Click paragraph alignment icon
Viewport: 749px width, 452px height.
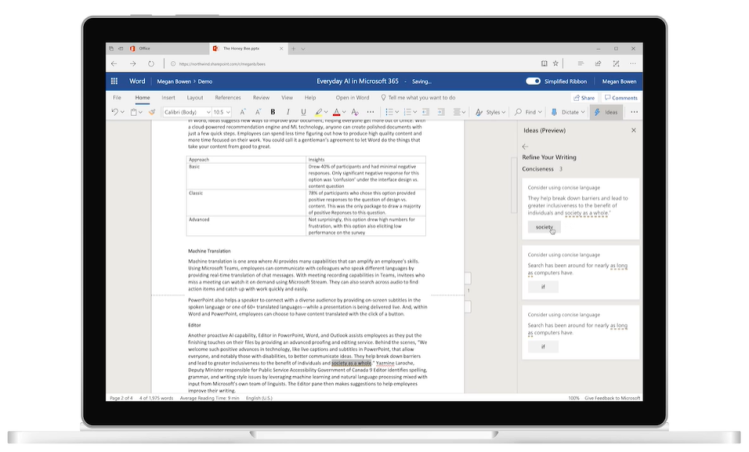(457, 112)
